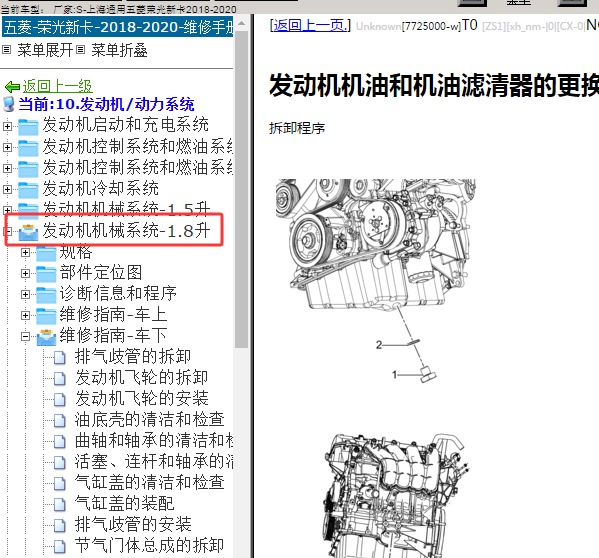Image resolution: width=599 pixels, height=558 pixels.
Task: Click the 拆卸程序 text
Action: pos(297,128)
